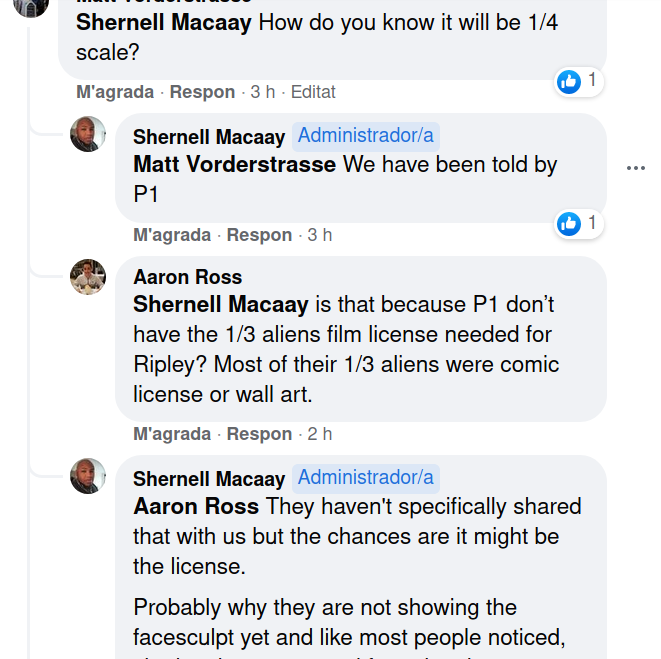Click the Administrador/a badge on the last reply
This screenshot has width=661, height=659.
coord(366,477)
